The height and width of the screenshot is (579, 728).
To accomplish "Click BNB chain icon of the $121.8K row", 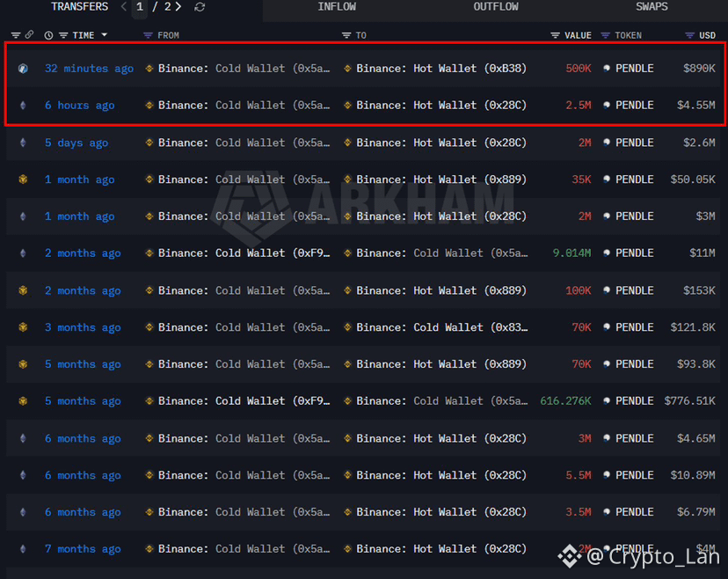I will 23,327.
